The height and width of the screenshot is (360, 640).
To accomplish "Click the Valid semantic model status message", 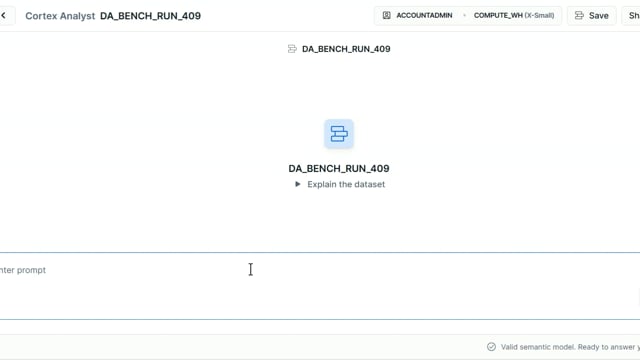I will [x=570, y=347].
